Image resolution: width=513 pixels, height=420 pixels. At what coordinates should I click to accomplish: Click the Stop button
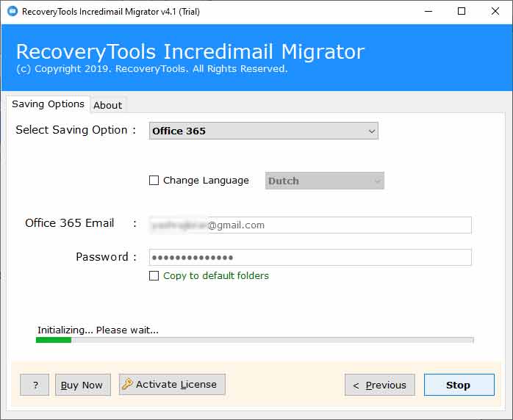click(459, 385)
